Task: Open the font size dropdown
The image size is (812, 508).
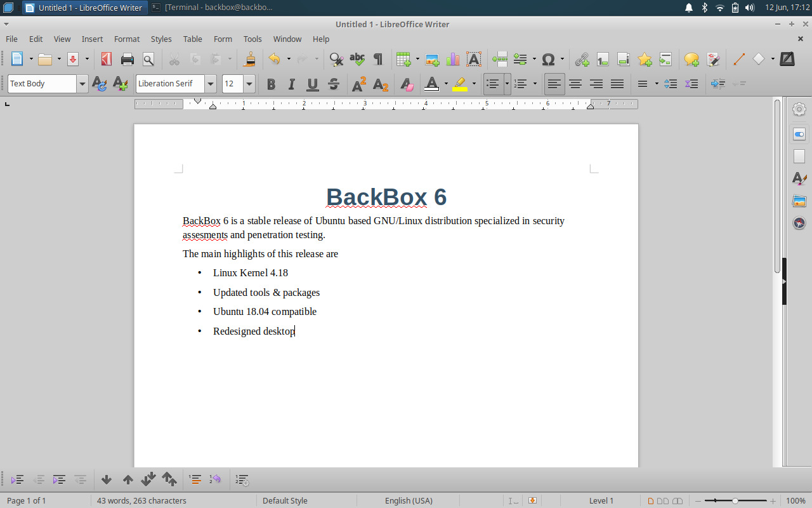Action: coord(249,83)
